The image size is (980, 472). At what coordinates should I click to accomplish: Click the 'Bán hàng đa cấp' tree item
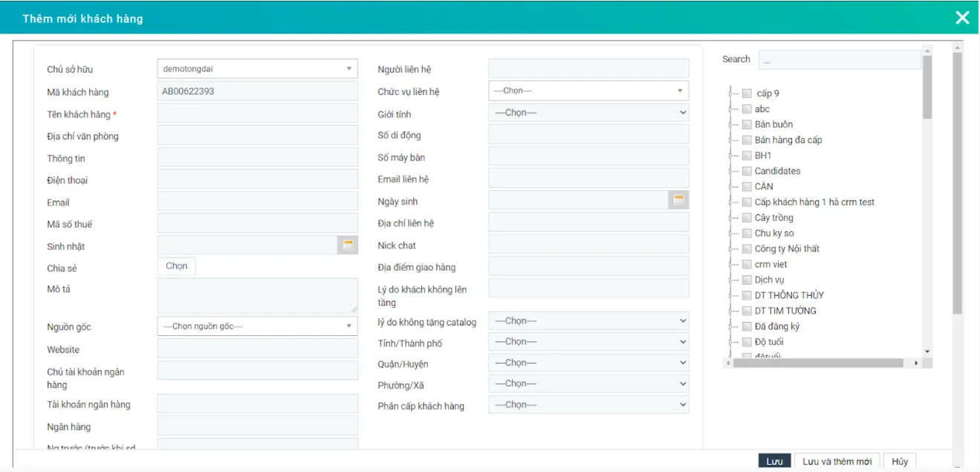click(x=788, y=140)
